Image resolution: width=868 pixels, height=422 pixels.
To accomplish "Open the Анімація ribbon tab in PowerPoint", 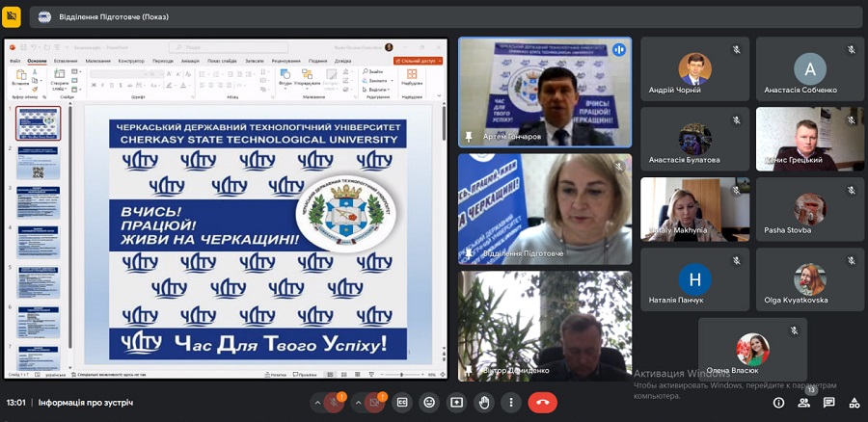I will point(190,61).
